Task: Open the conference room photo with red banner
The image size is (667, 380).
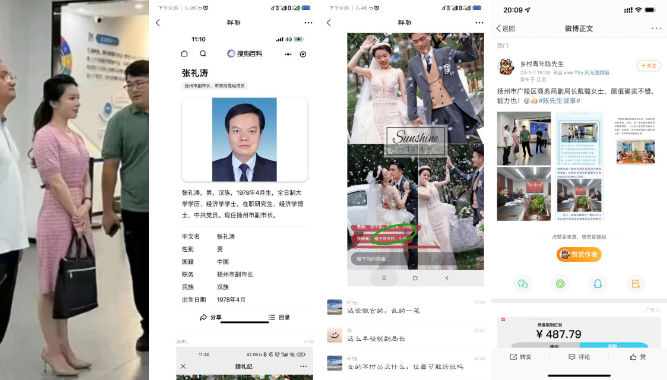Action: click(x=524, y=194)
